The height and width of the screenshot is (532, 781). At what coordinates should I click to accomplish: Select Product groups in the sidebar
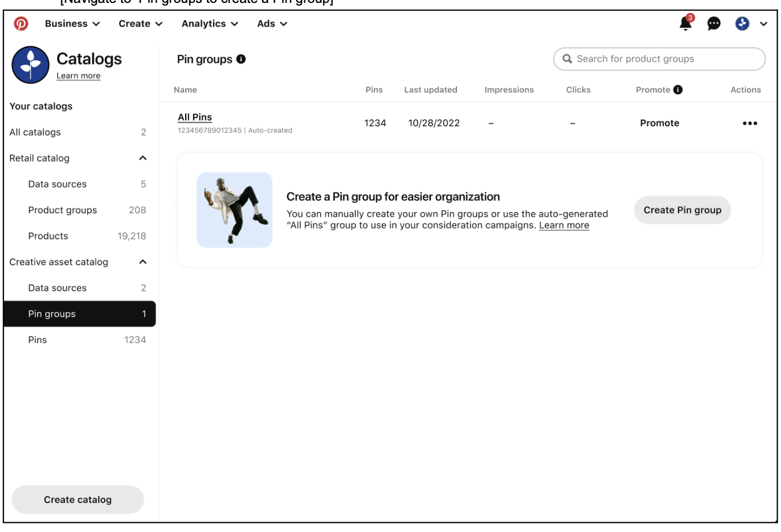80,210
